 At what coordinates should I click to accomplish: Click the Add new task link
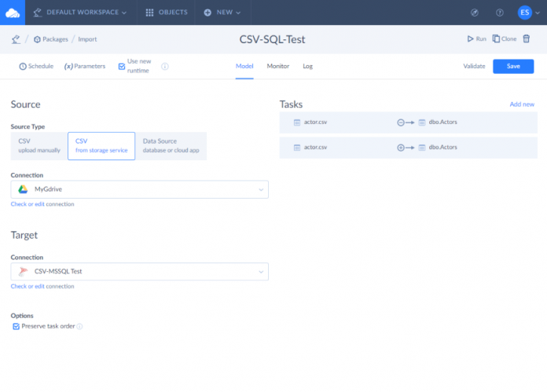tap(522, 104)
